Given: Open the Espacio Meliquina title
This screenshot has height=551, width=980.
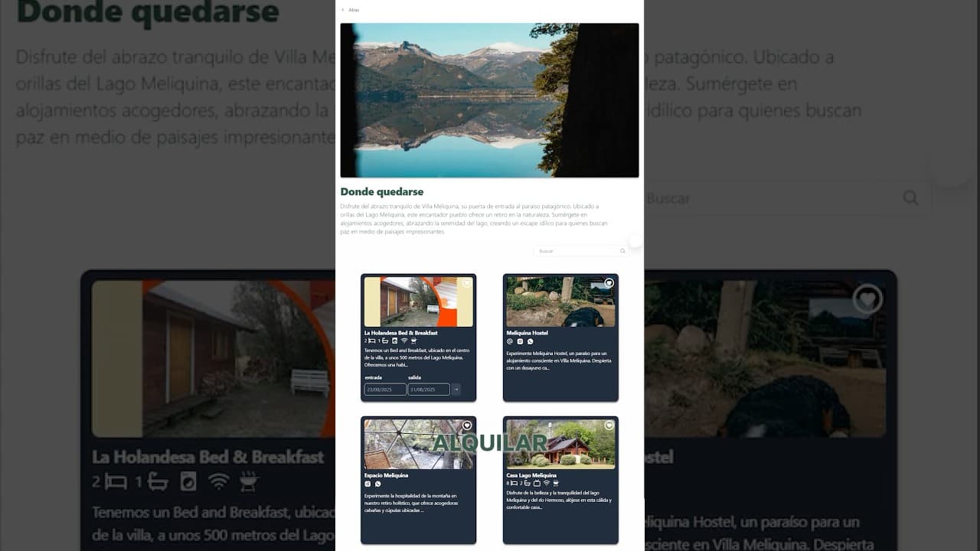Looking at the screenshot, I should pos(387,475).
